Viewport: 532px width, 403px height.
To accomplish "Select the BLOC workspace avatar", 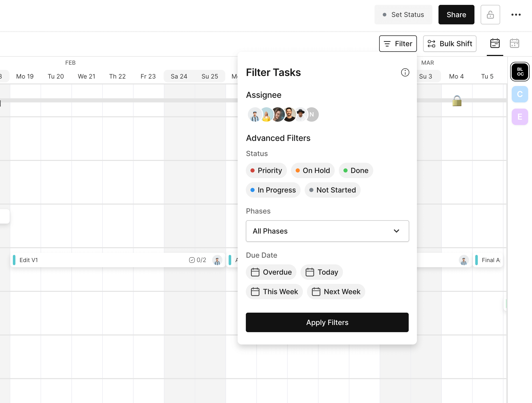I will tap(520, 72).
